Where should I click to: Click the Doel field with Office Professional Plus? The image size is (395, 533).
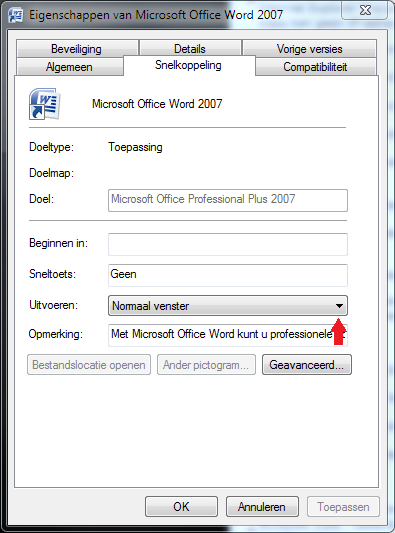(x=228, y=201)
